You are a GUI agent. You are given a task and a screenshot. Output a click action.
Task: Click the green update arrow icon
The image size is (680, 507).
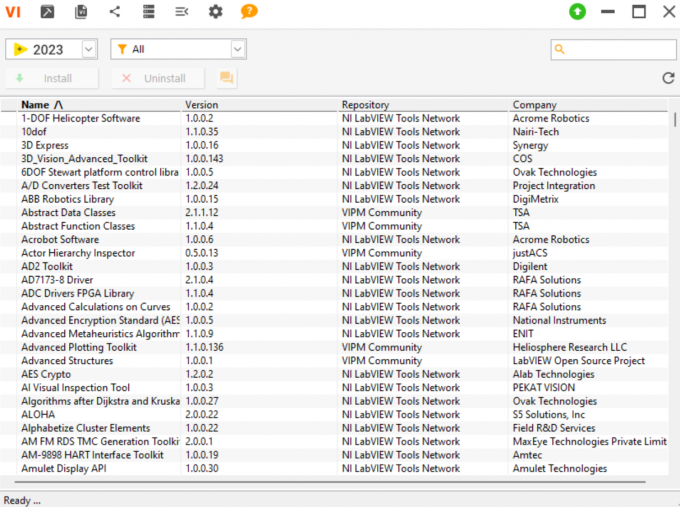[577, 12]
